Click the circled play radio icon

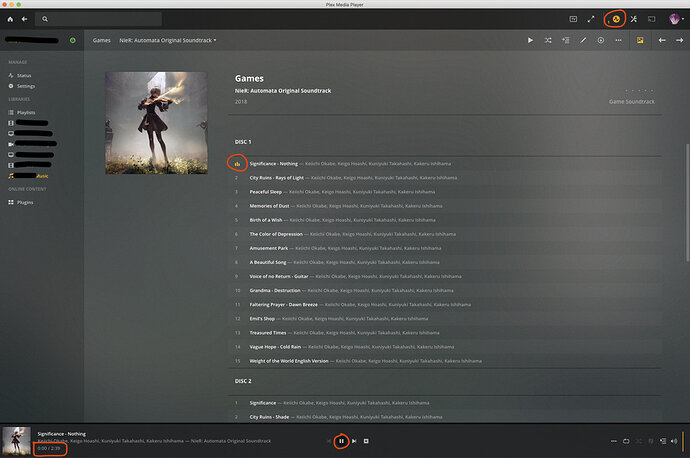click(x=601, y=40)
